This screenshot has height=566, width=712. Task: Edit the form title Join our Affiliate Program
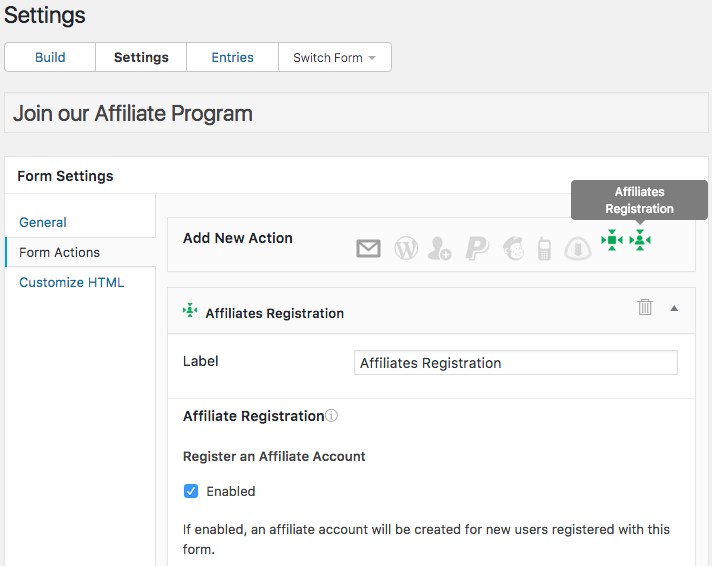[x=356, y=113]
